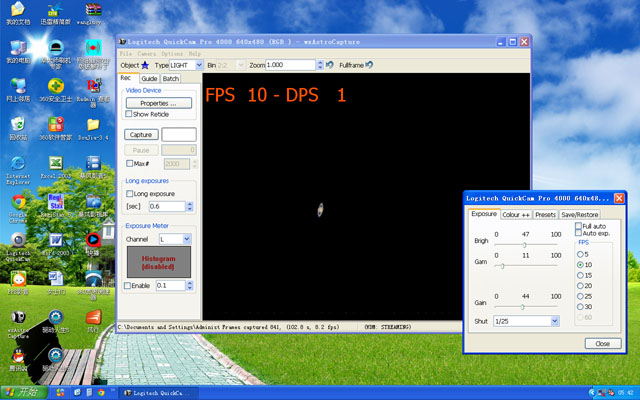Check the Full auto option
The image size is (640, 400).
pyautogui.click(x=578, y=226)
